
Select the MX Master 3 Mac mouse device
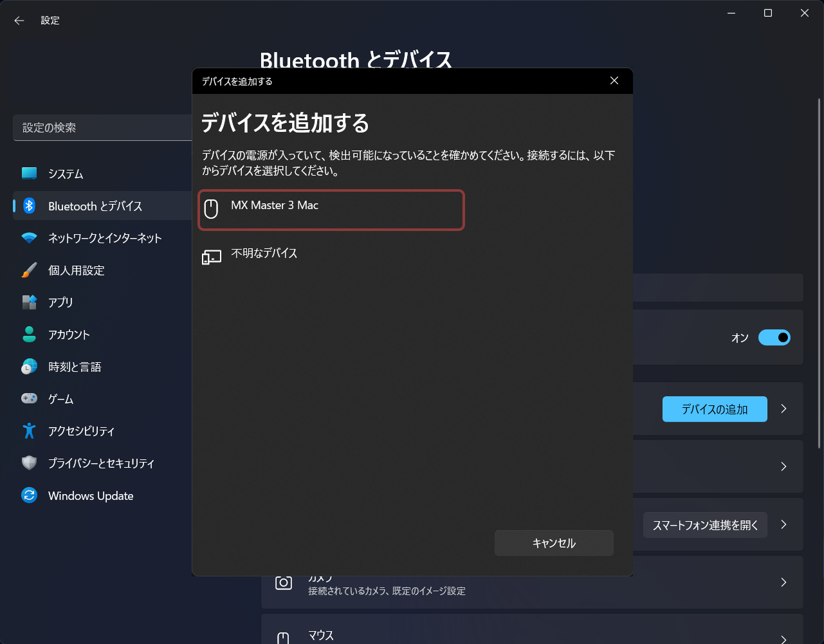(x=331, y=210)
